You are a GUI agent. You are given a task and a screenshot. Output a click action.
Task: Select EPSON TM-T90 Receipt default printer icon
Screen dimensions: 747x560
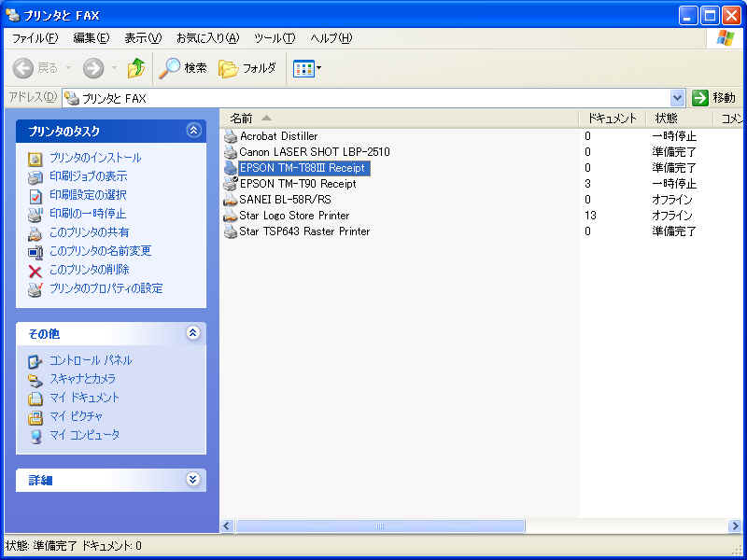pos(231,183)
